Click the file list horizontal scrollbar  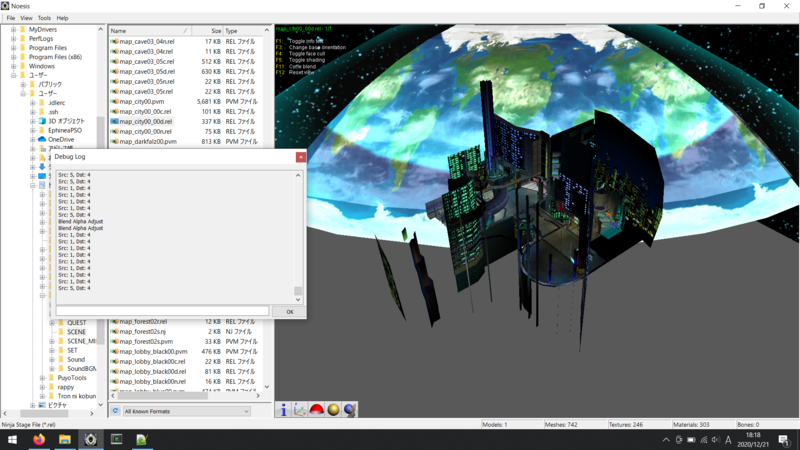(x=162, y=395)
